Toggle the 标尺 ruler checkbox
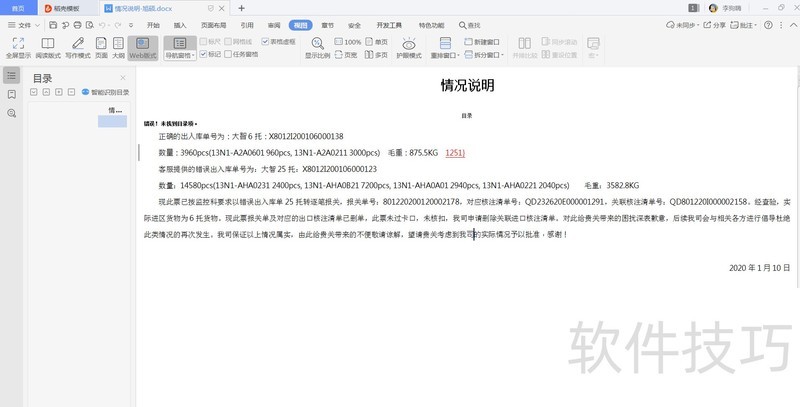This screenshot has height=407, width=800. pyautogui.click(x=210, y=41)
